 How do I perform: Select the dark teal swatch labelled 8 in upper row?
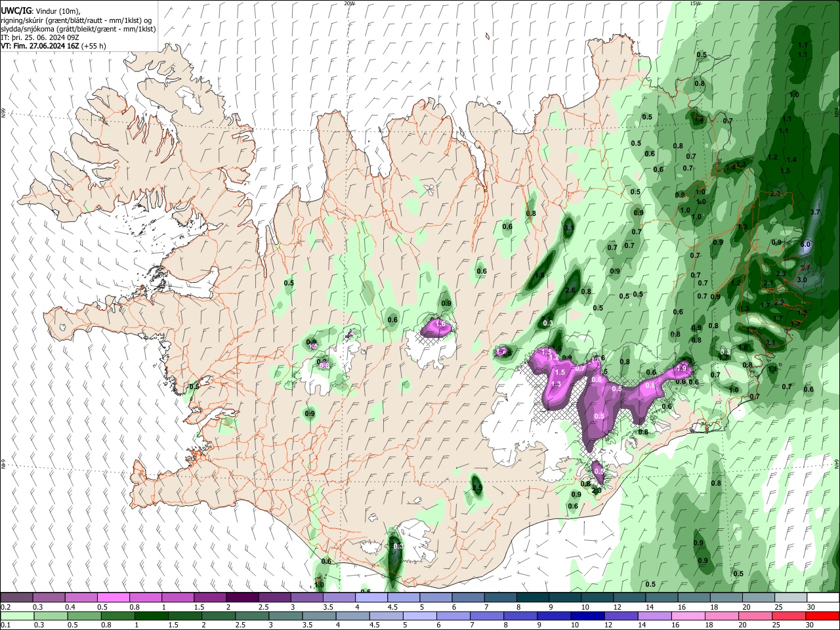(532, 598)
